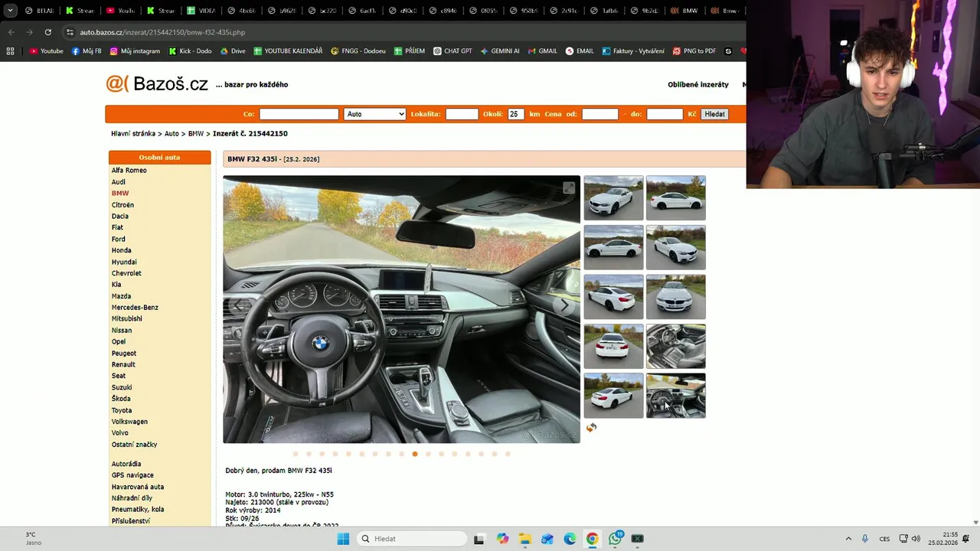
Task: Open the EMAIL bookmark
Action: click(x=580, y=51)
